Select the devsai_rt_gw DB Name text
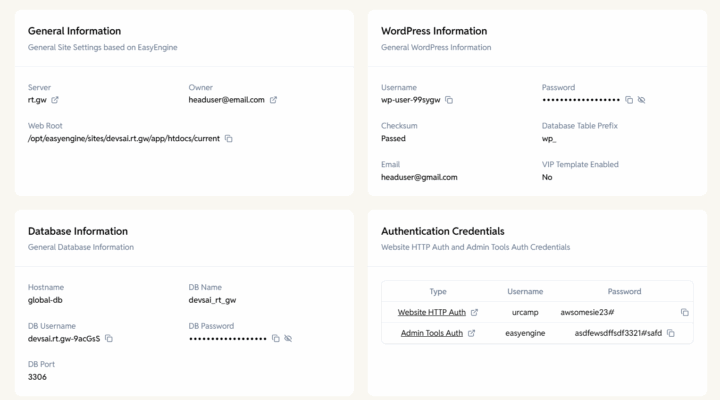The width and height of the screenshot is (720, 400). [212, 300]
